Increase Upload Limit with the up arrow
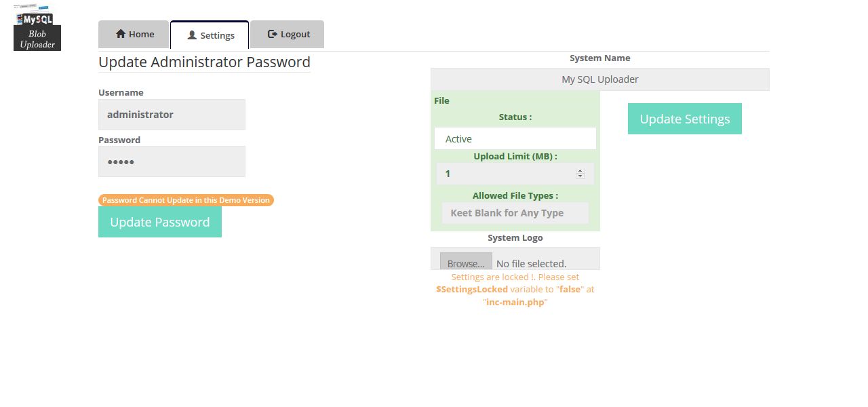 580,171
